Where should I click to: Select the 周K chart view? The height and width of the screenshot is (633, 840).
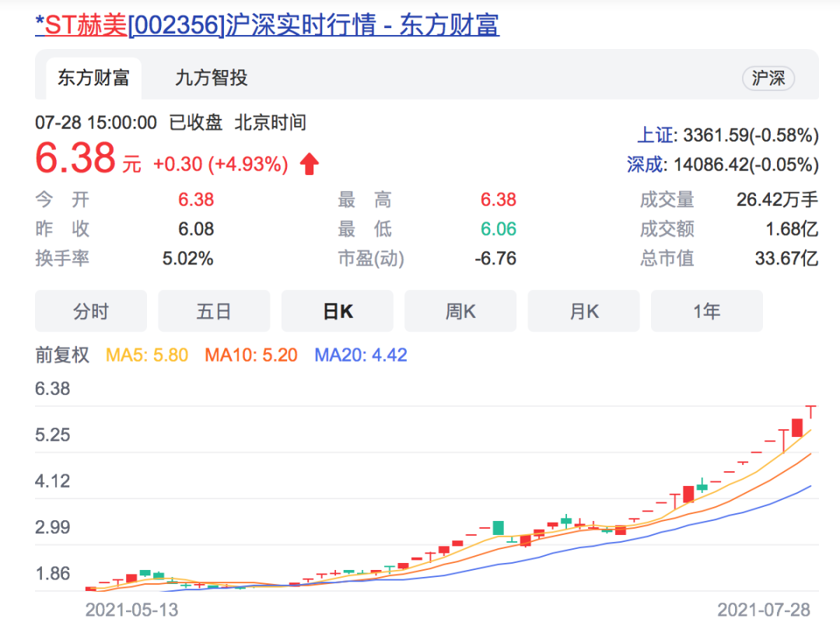[x=460, y=312]
